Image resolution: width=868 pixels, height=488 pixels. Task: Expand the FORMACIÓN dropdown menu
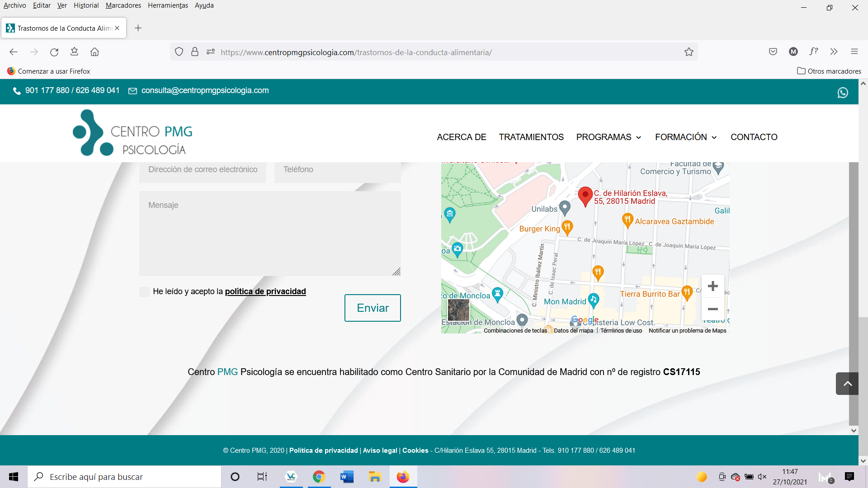(x=686, y=137)
